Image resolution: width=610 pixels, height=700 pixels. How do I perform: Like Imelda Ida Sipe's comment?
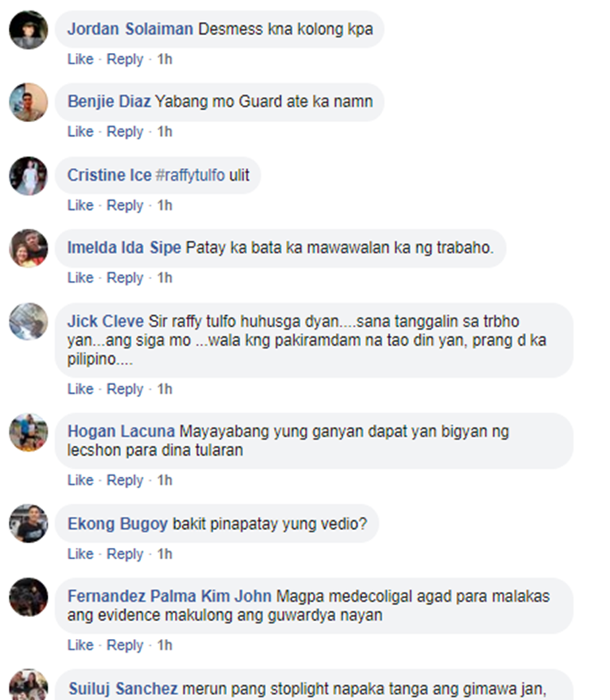[81, 278]
